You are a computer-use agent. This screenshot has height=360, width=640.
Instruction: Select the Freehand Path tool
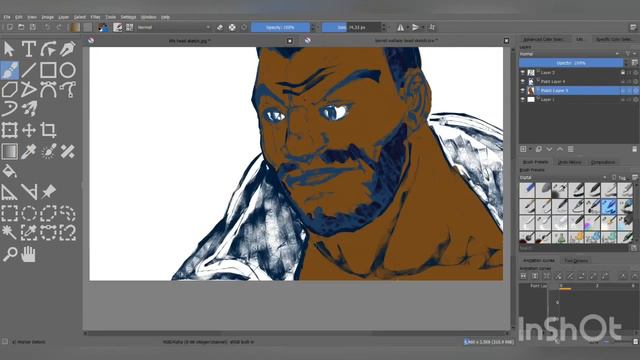pyautogui.click(x=68, y=90)
